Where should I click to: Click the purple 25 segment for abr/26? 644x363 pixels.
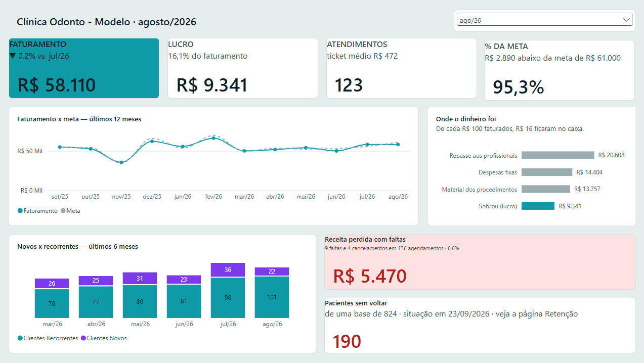(x=96, y=281)
